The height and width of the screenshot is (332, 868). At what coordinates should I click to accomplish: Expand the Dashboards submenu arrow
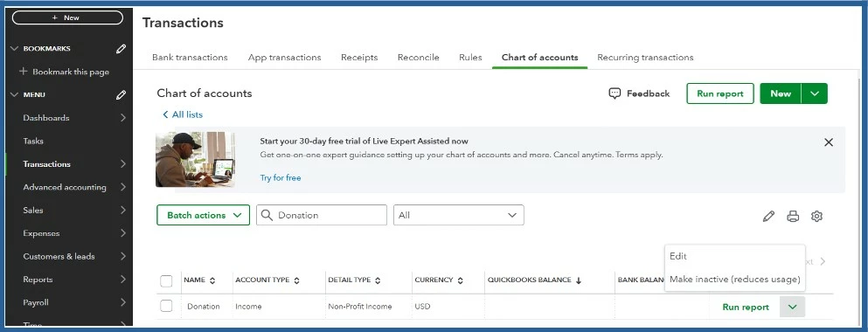coord(123,118)
